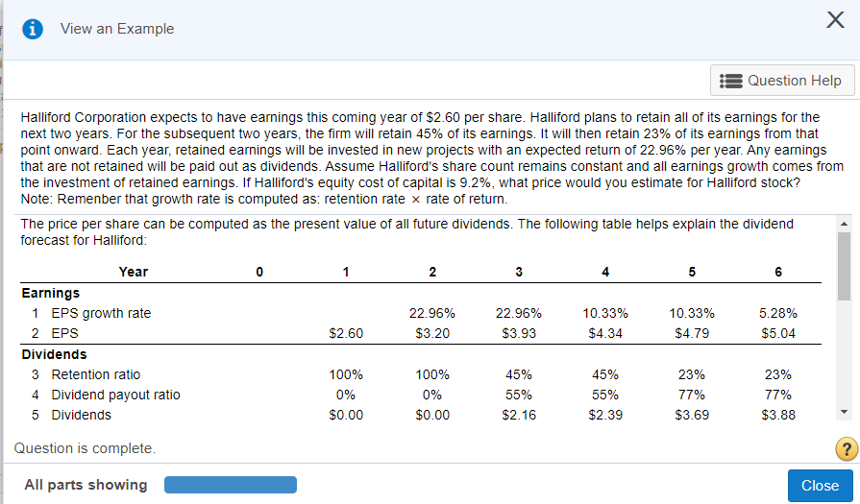Click the All parts showing label
The image size is (860, 504).
point(86,485)
